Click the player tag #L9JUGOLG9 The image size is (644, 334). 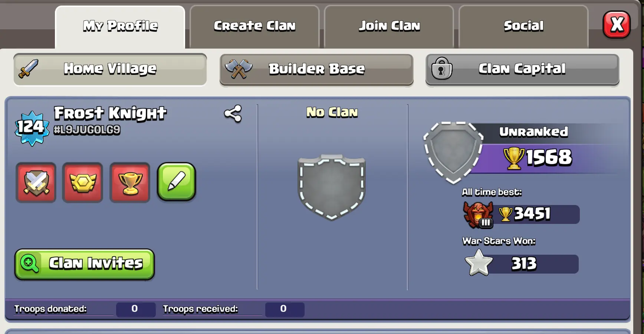click(87, 130)
